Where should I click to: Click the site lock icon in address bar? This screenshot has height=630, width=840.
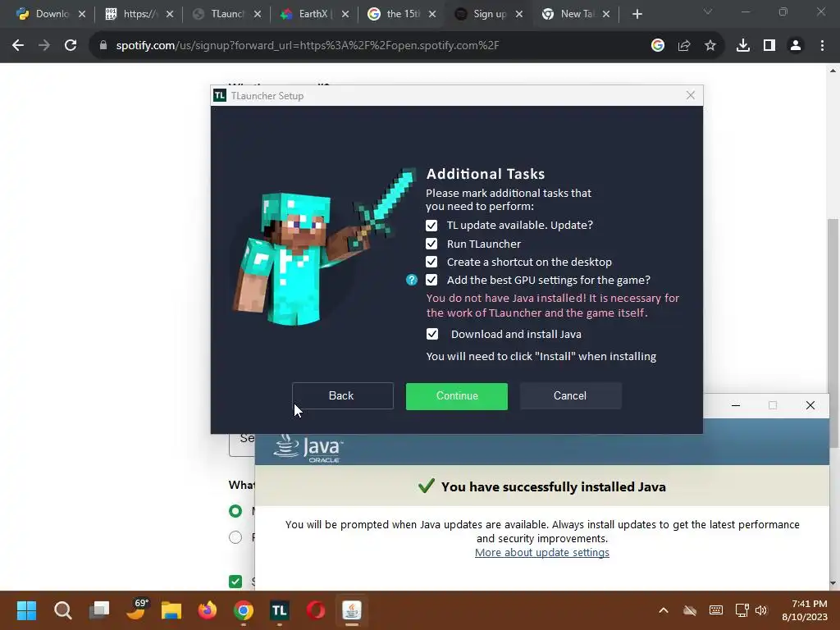(103, 46)
